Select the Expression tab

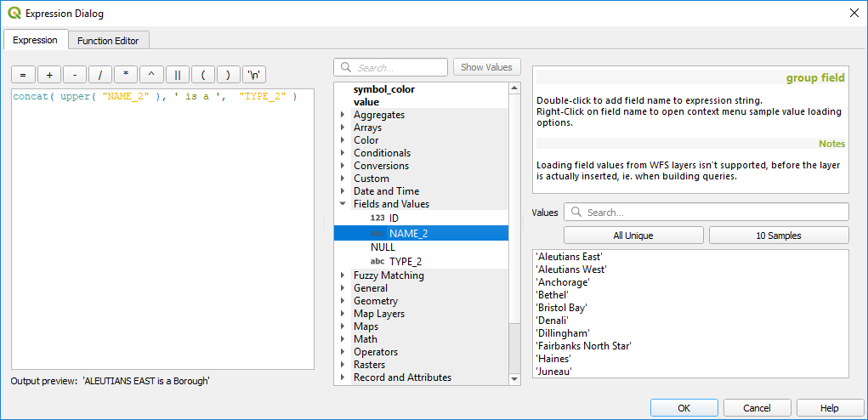(36, 40)
